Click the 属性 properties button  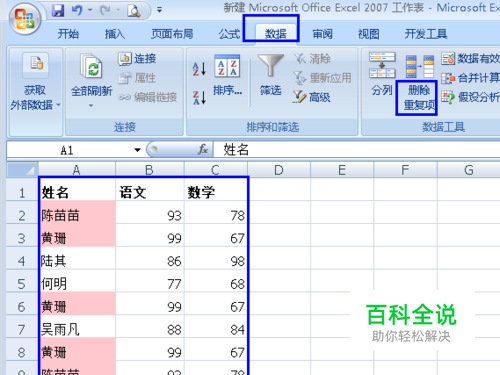[x=137, y=78]
